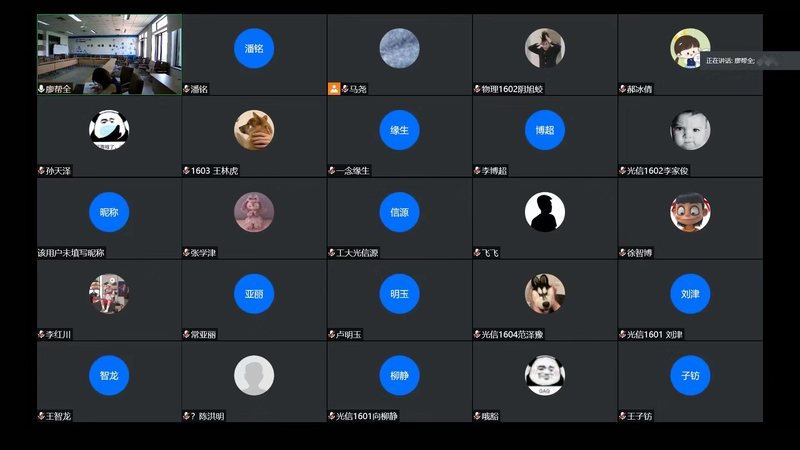
Task: Select 潘铭's blue avatar circle
Action: [254, 48]
